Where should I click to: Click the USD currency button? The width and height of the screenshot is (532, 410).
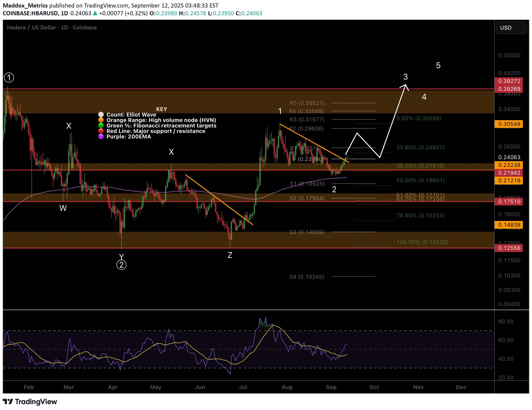(511, 28)
